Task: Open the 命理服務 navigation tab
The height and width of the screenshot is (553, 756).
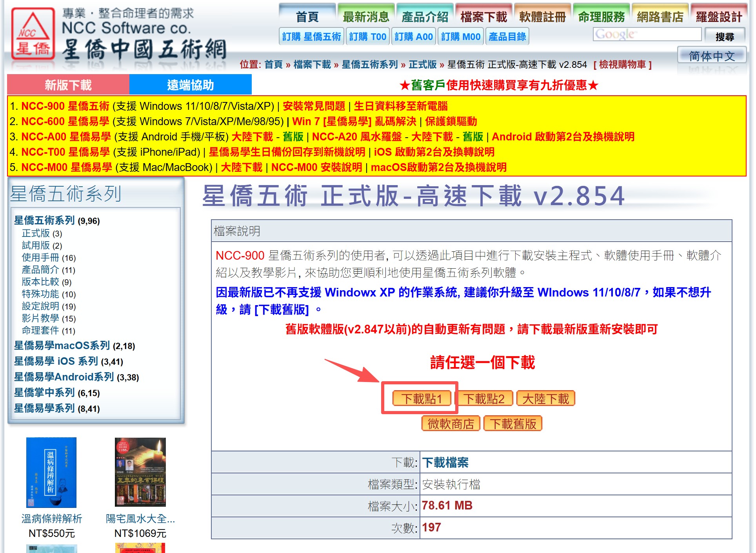Action: click(601, 17)
